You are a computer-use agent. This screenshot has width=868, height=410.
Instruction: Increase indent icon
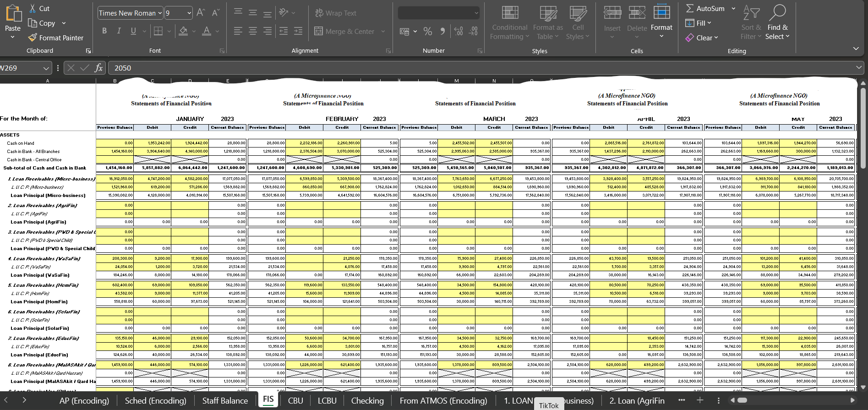[x=298, y=31]
